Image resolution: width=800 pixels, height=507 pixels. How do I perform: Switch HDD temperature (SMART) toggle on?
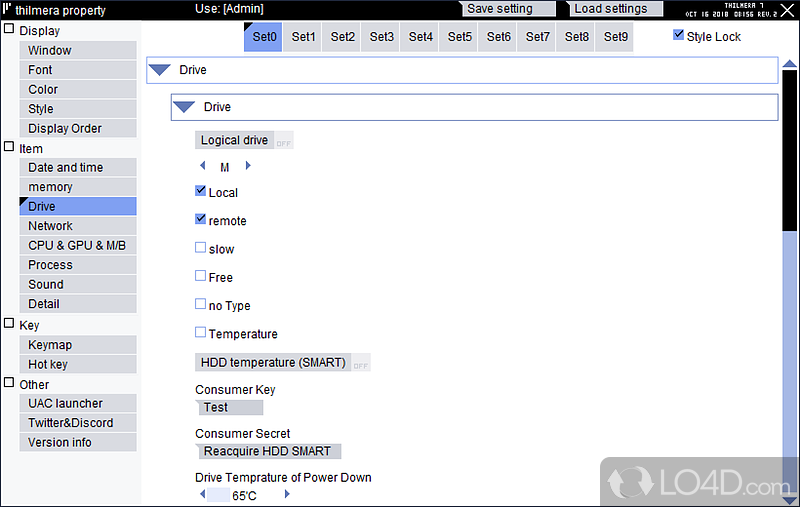283,363
